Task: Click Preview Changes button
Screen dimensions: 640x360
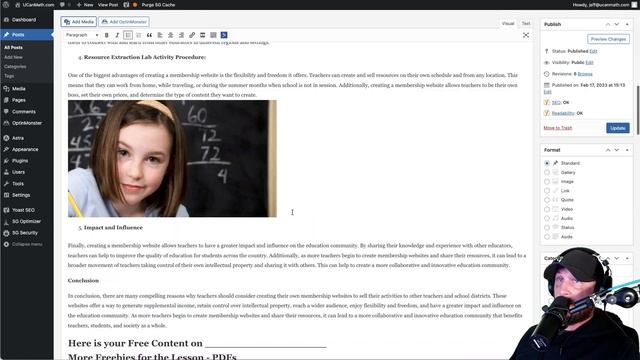Action: point(608,39)
